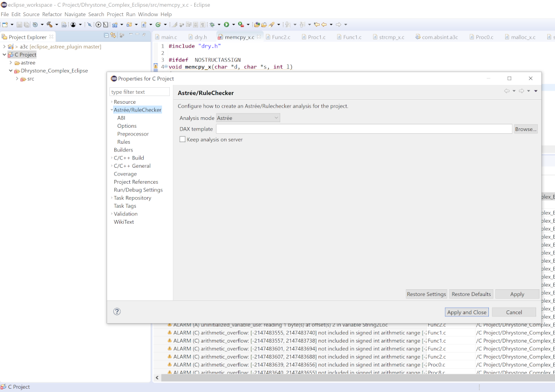Select the Rules properties page
Screen dimensions: 555x392
tap(124, 142)
